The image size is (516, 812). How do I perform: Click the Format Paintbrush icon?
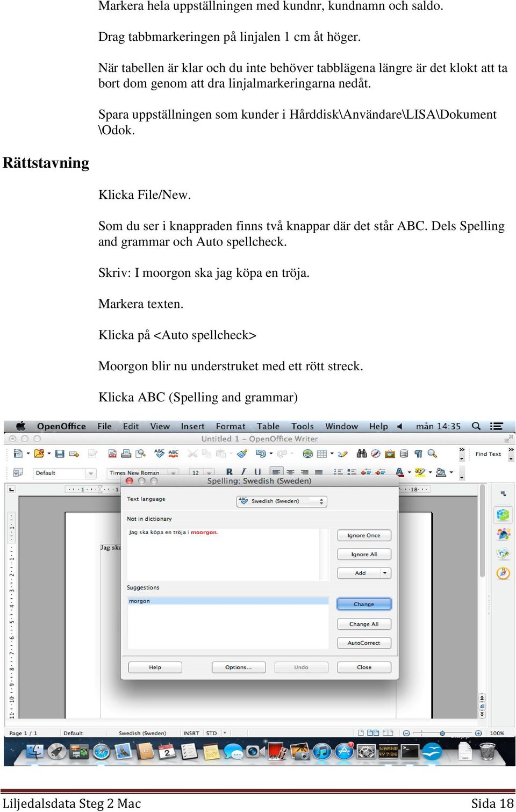(x=242, y=454)
